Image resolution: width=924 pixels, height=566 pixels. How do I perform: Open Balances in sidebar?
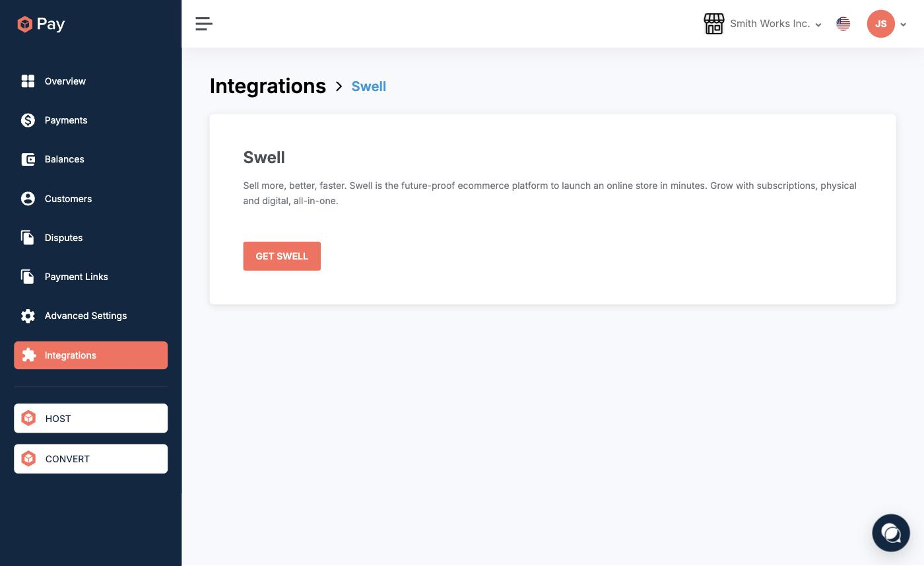[91, 159]
